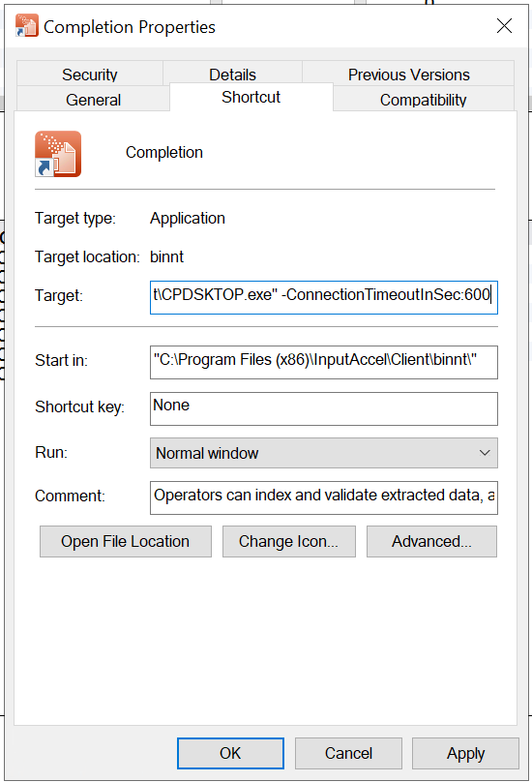Image resolution: width=532 pixels, height=782 pixels.
Task: Click the Open File Location button
Action: point(126,541)
